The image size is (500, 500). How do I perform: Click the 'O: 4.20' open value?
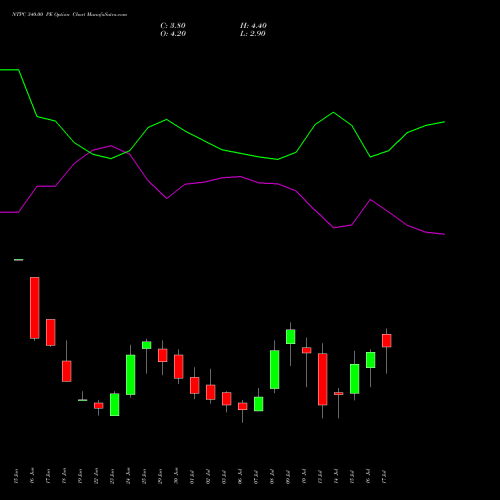(x=173, y=34)
